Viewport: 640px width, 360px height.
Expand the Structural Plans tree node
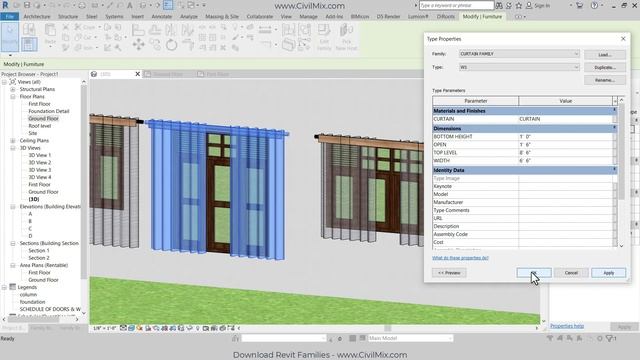[13, 89]
